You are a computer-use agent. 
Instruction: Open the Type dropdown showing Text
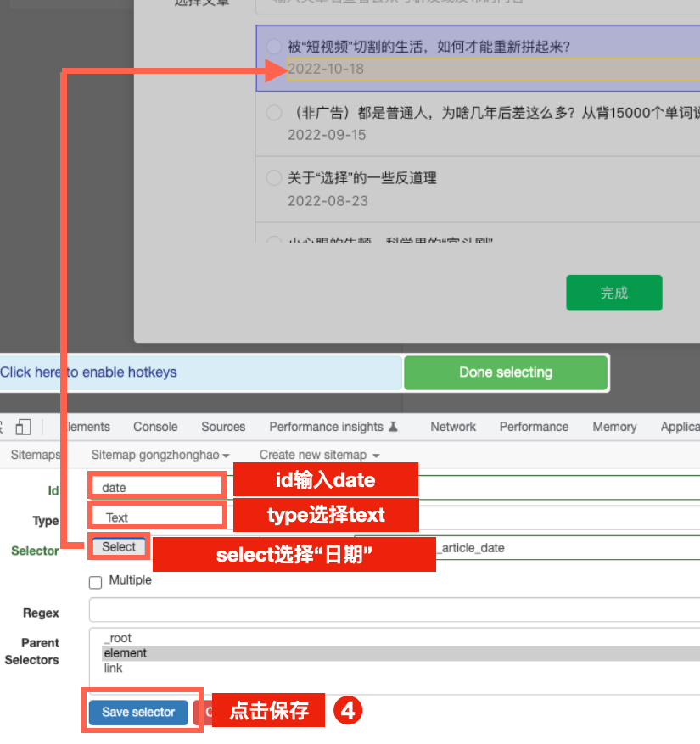click(x=158, y=517)
